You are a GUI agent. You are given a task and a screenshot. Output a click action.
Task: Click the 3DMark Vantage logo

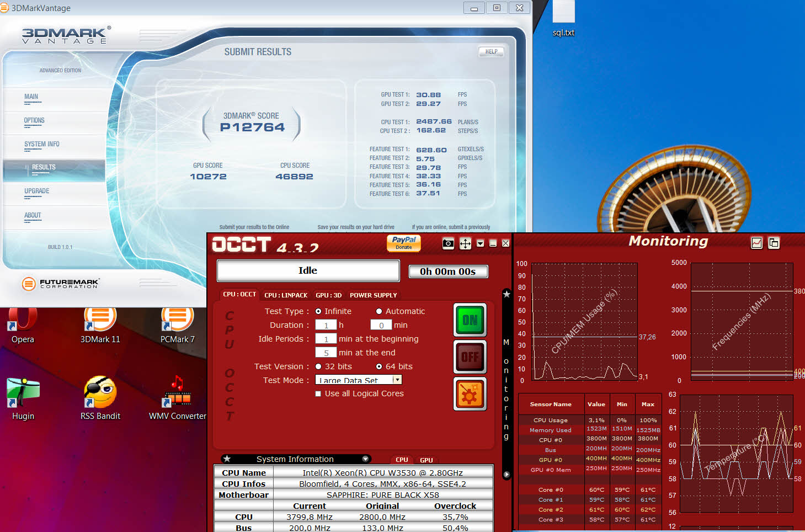66,35
